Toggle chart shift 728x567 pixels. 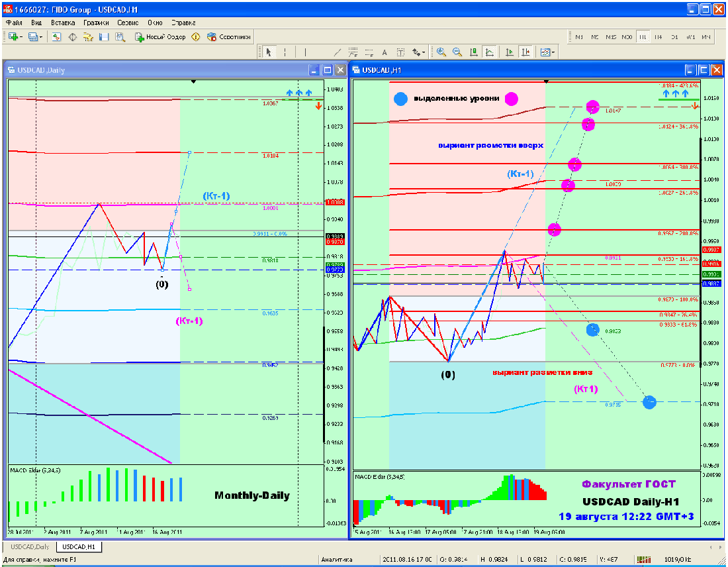525,52
